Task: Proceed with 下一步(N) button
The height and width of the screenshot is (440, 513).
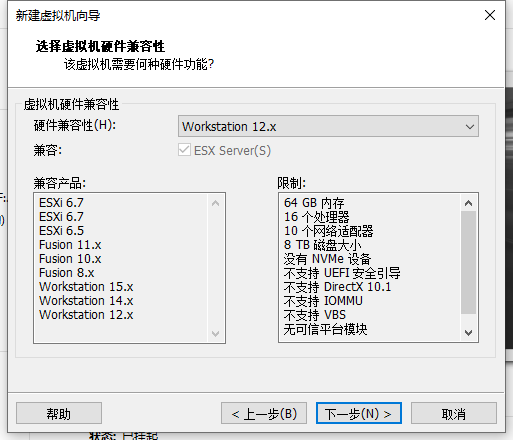Action: point(359,413)
